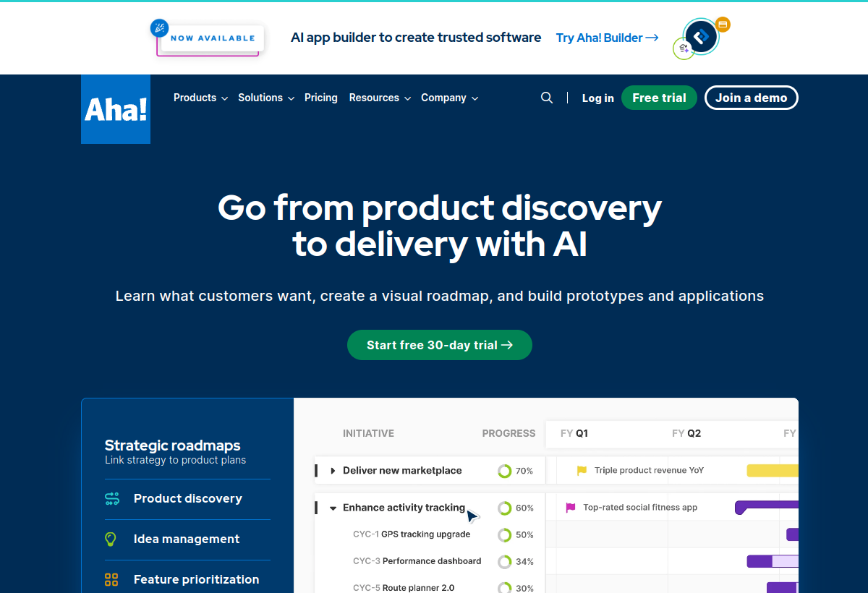Image resolution: width=868 pixels, height=593 pixels.
Task: Click the Performance dashboard purple progress bar
Action: [773, 561]
